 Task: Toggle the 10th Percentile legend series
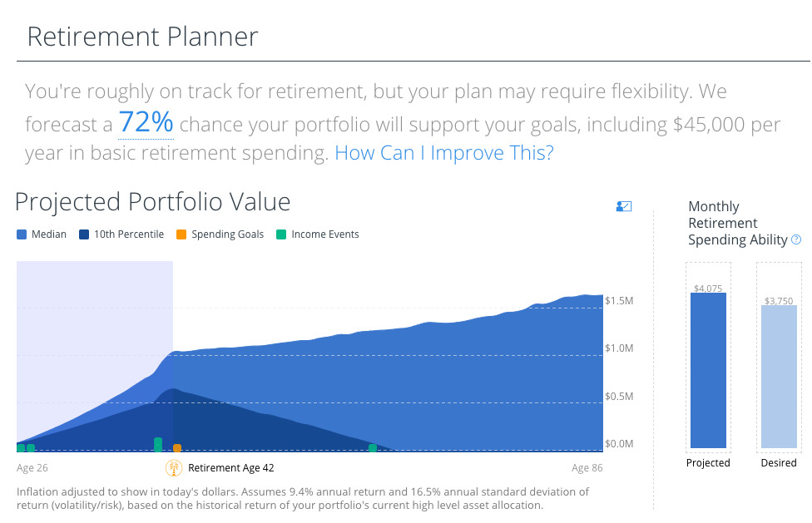tap(121, 234)
